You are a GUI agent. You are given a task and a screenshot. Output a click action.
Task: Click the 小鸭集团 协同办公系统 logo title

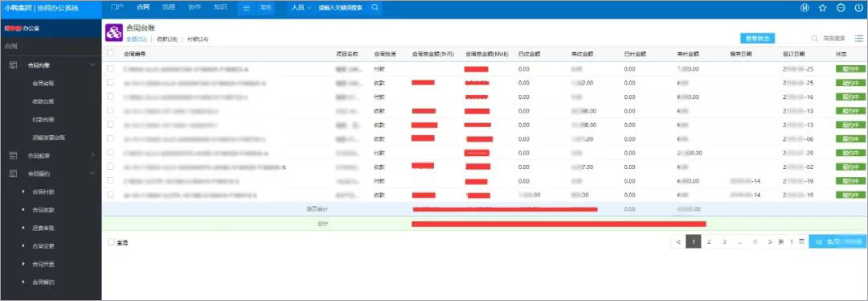tap(42, 8)
